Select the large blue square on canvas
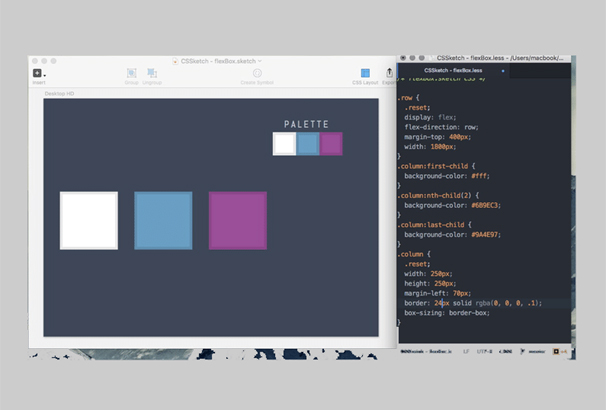This screenshot has height=410, width=606. (163, 220)
